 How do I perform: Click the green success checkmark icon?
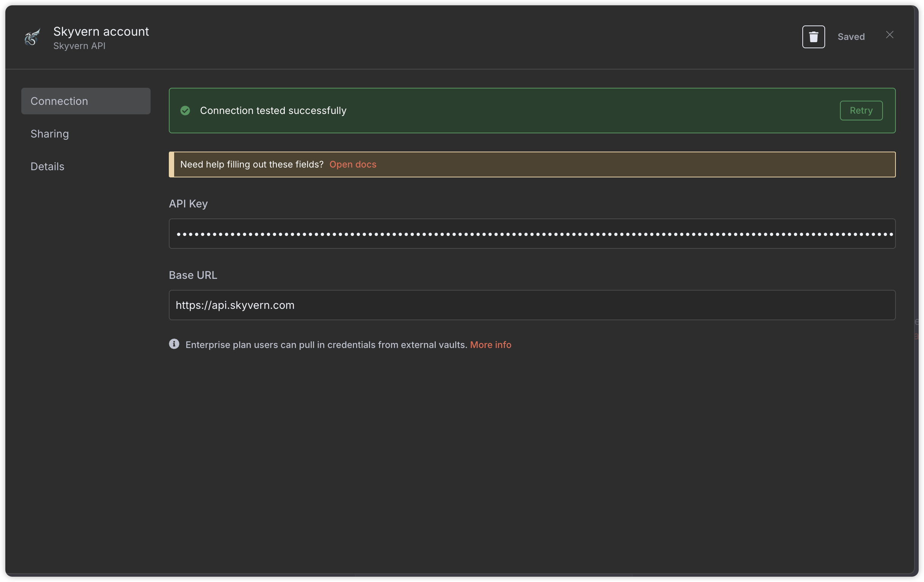[185, 111]
